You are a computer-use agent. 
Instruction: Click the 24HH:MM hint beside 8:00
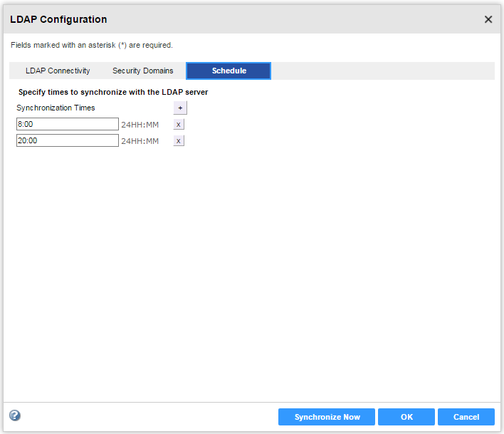pos(140,124)
